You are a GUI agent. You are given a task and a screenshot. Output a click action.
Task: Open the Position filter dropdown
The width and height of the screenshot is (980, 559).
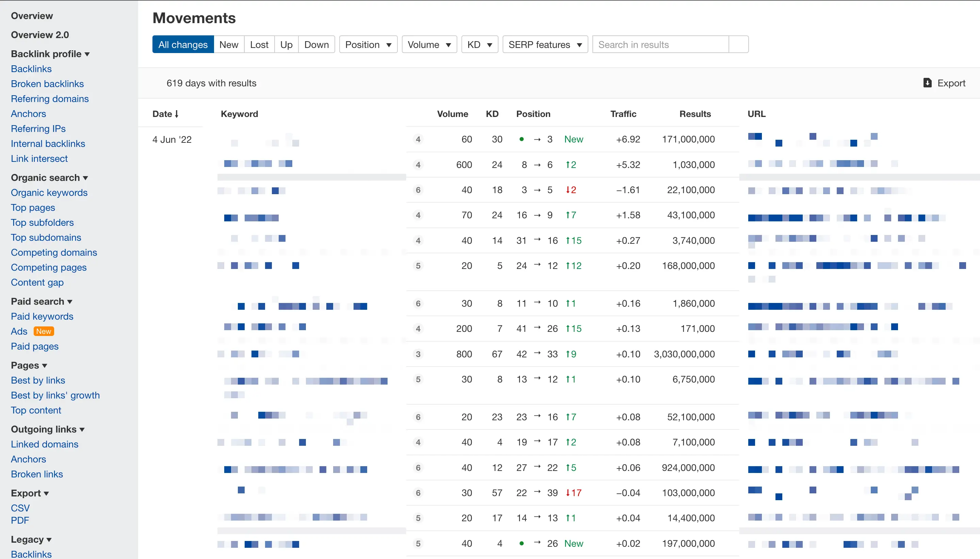[368, 45]
